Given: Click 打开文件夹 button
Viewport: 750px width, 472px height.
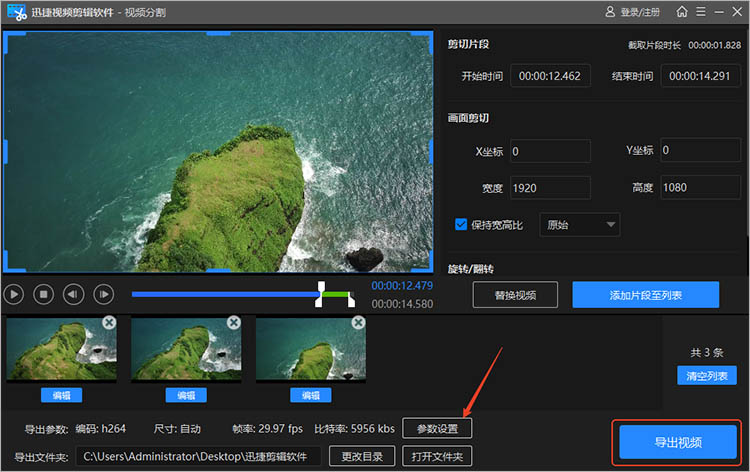Looking at the screenshot, I should coord(437,456).
